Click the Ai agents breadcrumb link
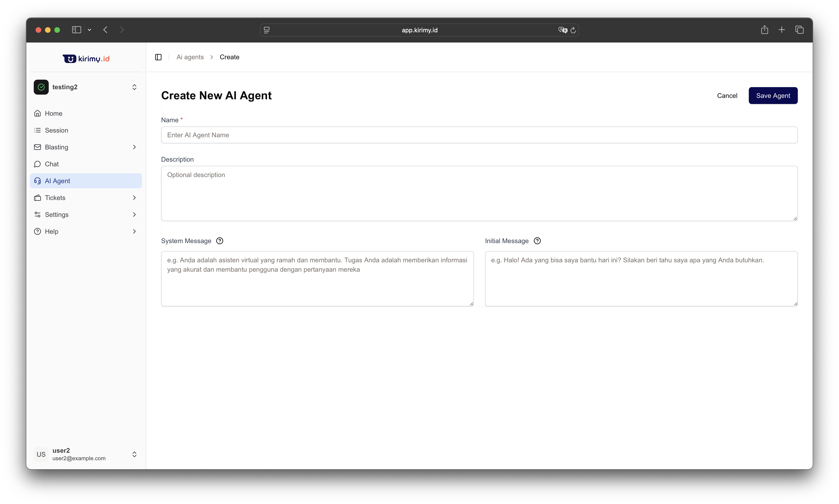Image resolution: width=839 pixels, height=504 pixels. (190, 57)
